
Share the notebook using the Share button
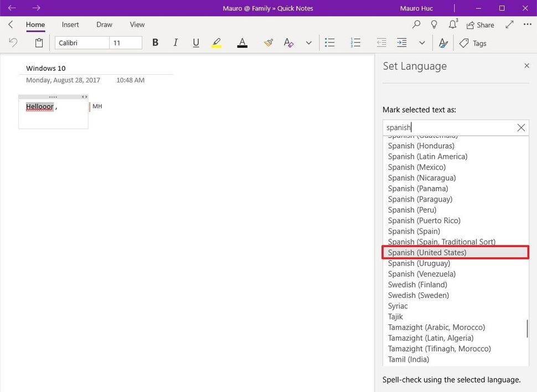point(480,24)
